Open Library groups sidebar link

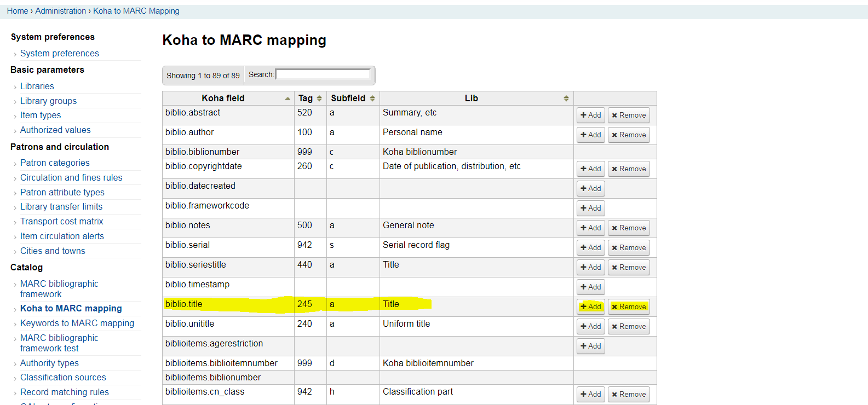48,101
